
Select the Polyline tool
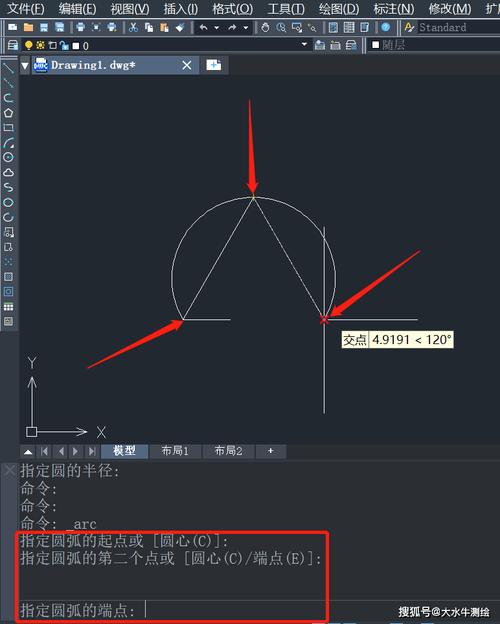8,98
